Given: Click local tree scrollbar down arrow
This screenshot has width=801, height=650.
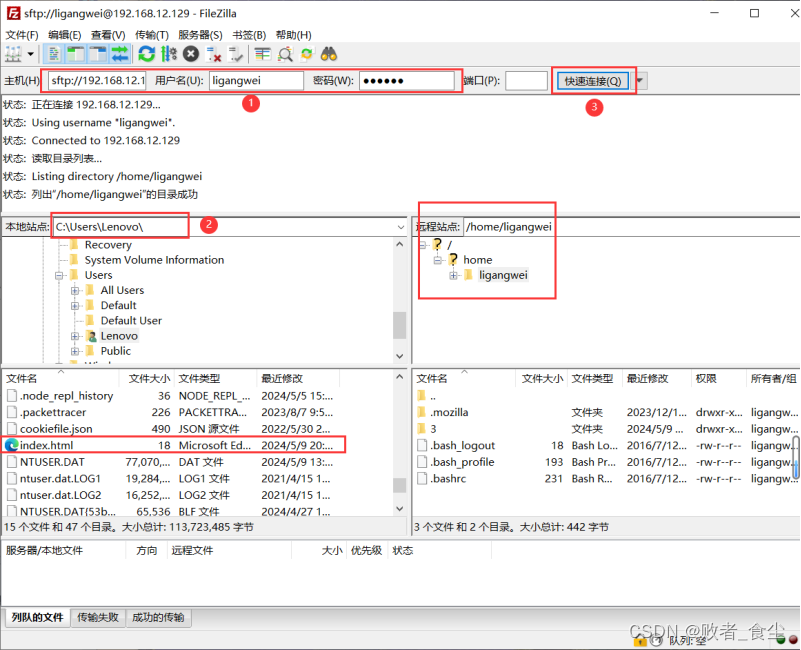Looking at the screenshot, I should [x=399, y=356].
